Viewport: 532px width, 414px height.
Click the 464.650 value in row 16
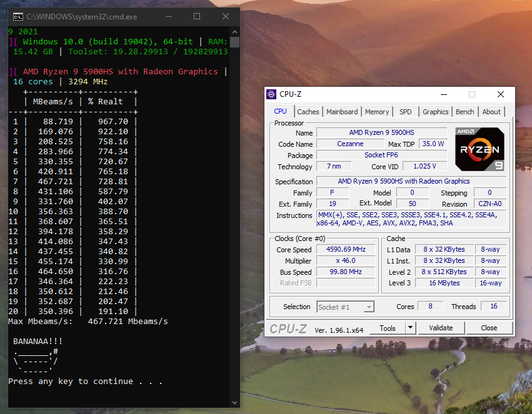55,272
